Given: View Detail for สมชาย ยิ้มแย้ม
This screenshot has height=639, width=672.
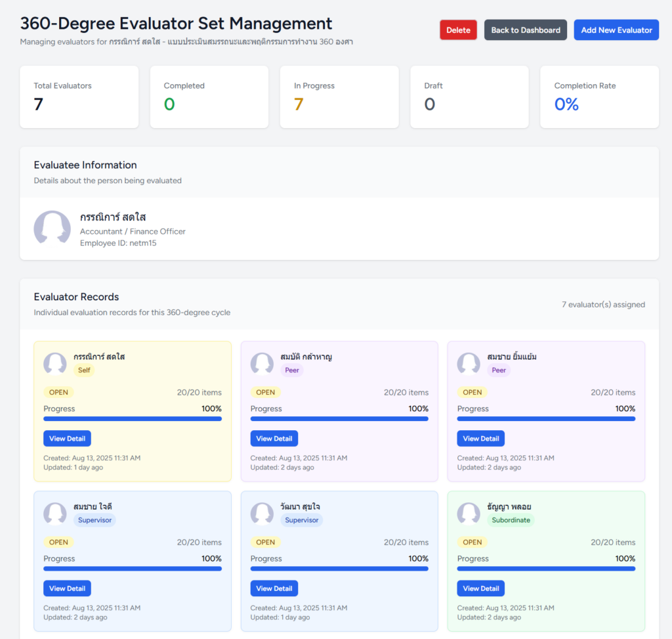Looking at the screenshot, I should point(480,439).
